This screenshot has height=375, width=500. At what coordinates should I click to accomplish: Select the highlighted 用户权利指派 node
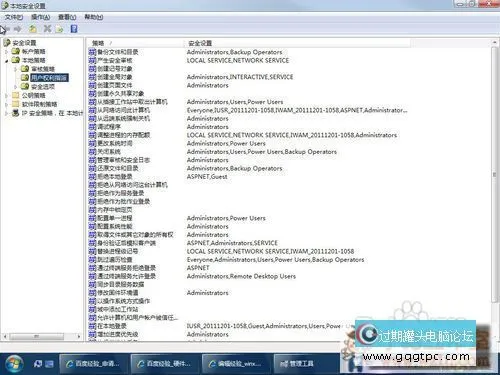pyautogui.click(x=49, y=78)
